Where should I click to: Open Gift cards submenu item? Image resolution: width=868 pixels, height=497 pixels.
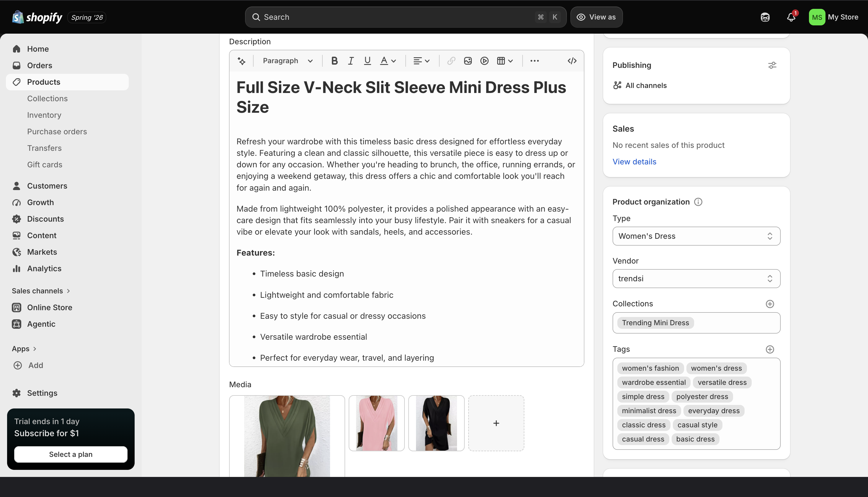point(45,165)
